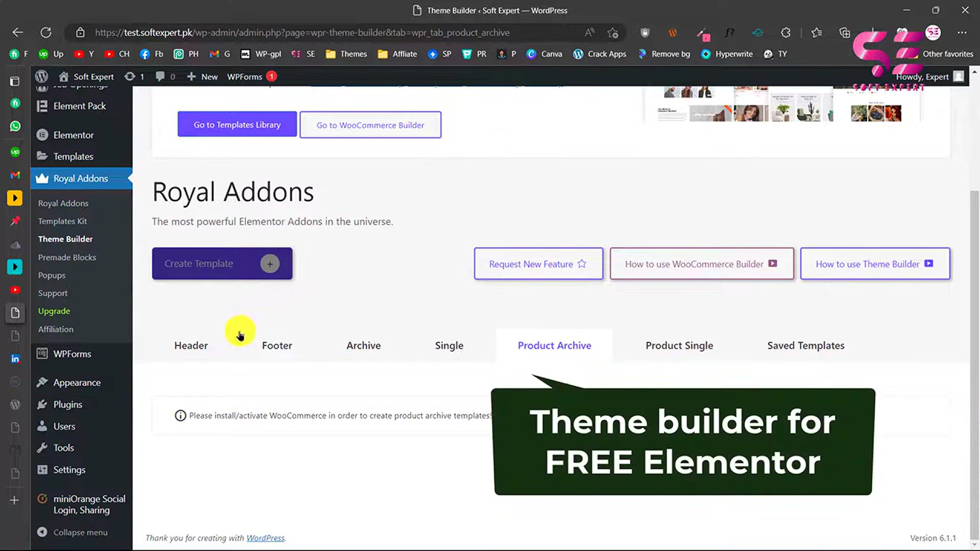Open the Crack Apps bookmark
The width and height of the screenshot is (980, 551).
coord(600,54)
